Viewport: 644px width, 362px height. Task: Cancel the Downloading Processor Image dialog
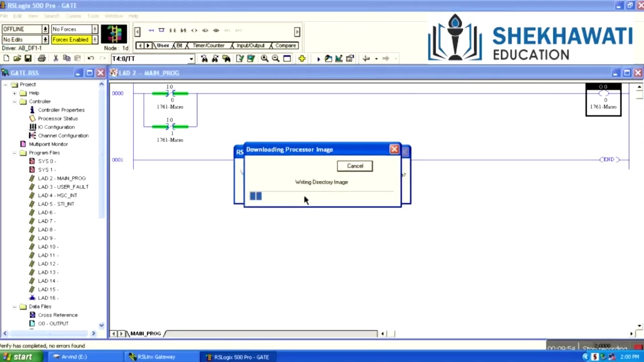tap(355, 166)
